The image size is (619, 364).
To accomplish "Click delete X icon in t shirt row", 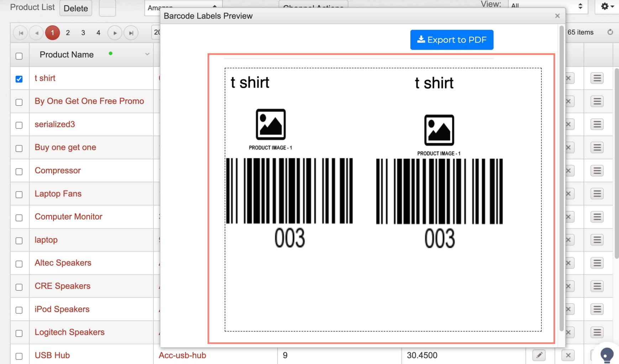I will [x=569, y=78].
